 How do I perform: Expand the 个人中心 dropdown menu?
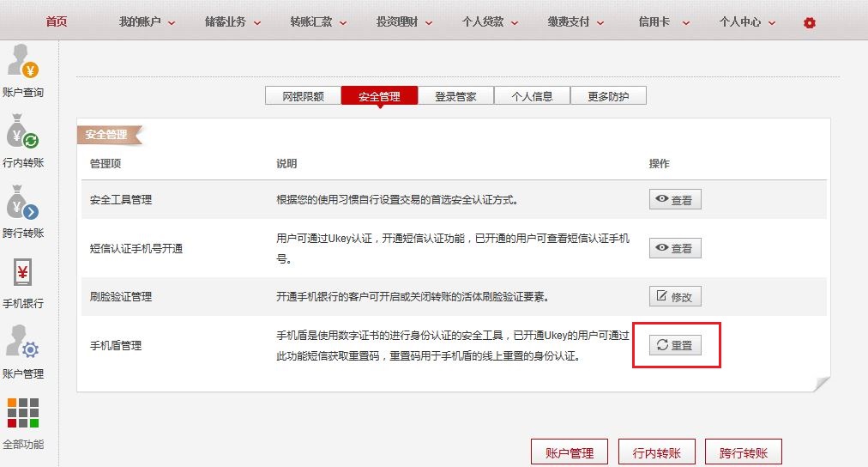coord(747,21)
